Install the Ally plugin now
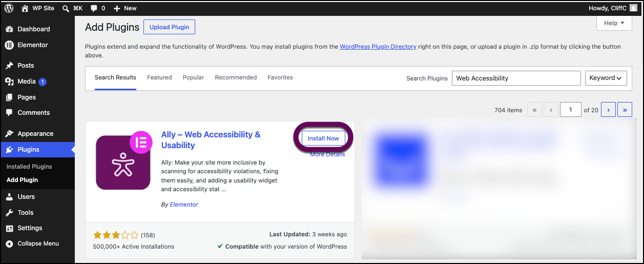Viewport: 644px width, 264px height. 323,138
